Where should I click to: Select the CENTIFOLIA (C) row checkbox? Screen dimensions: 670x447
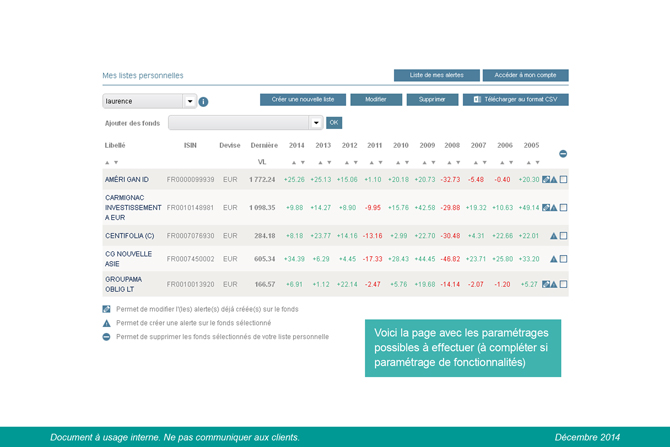564,236
